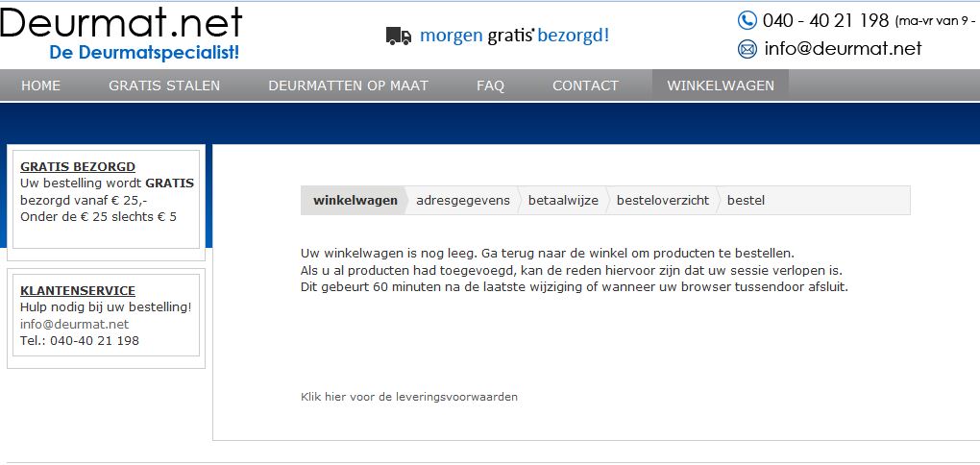Select the besteloverzicht checkout step
Screen dimensions: 980x465
pyautogui.click(x=663, y=201)
